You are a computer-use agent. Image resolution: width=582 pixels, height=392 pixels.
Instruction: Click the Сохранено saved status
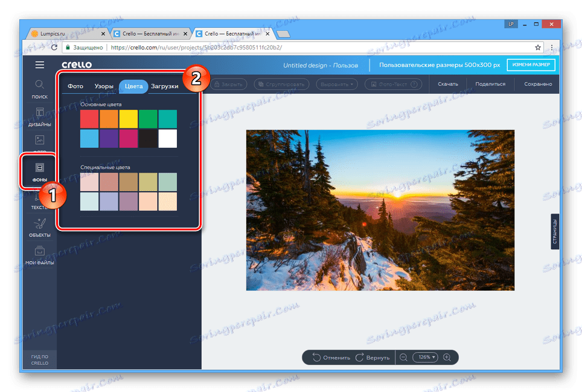pyautogui.click(x=538, y=84)
